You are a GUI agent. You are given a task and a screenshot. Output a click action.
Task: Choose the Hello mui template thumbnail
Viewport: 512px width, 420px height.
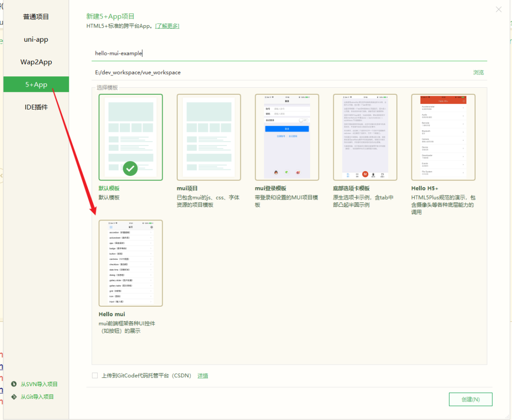(x=131, y=263)
